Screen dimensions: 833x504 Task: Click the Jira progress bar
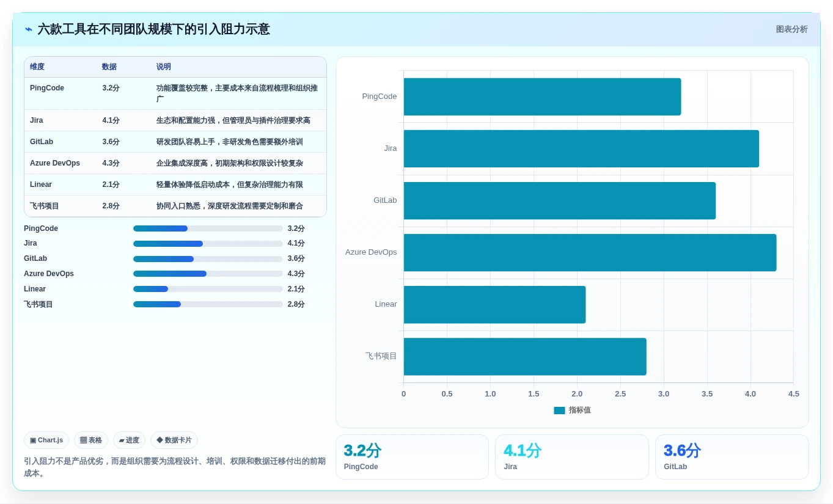(208, 244)
